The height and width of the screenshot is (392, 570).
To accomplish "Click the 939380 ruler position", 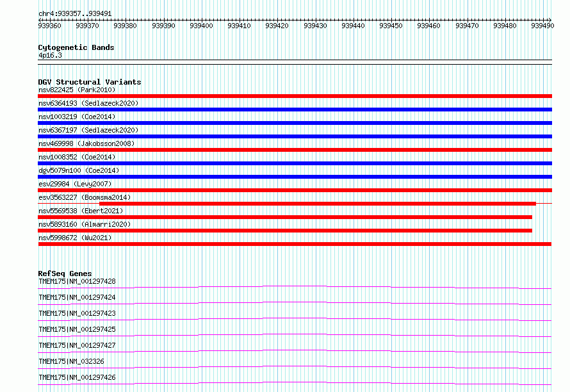I will coord(125,26).
